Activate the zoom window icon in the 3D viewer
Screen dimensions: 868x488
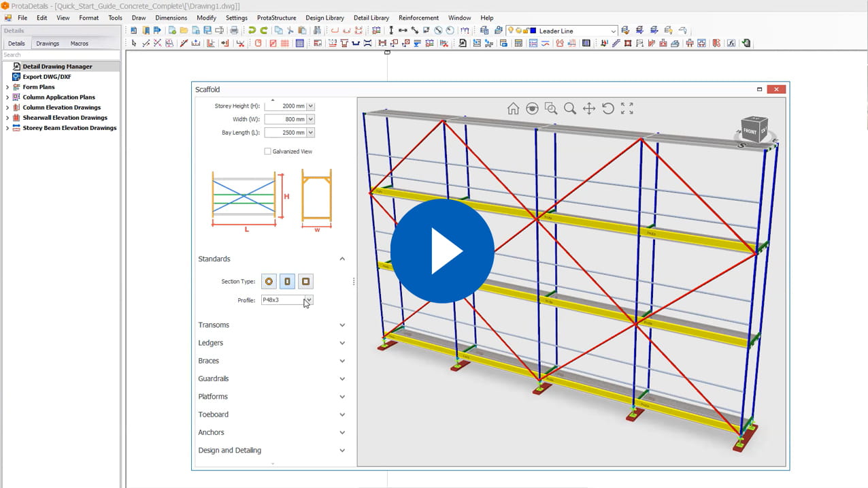pyautogui.click(x=551, y=108)
